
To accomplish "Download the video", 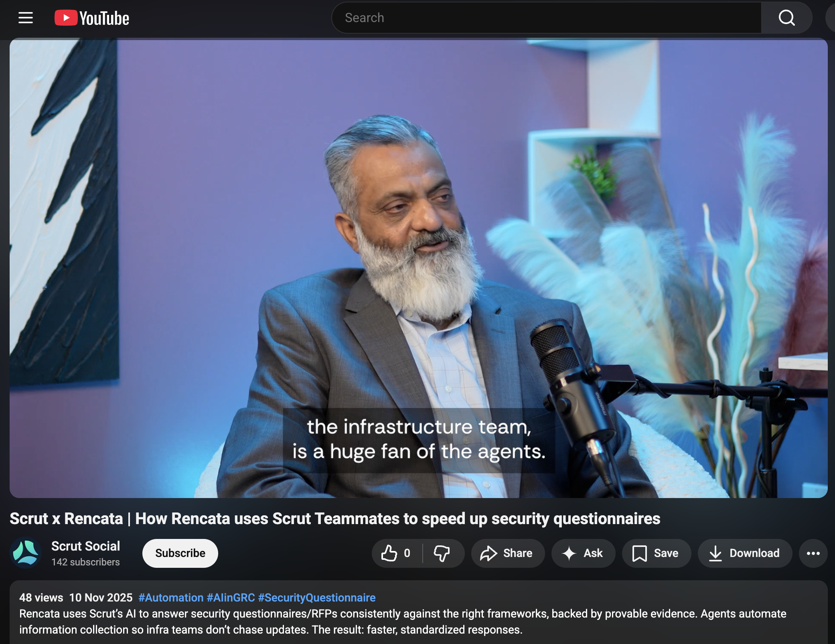I will [744, 553].
